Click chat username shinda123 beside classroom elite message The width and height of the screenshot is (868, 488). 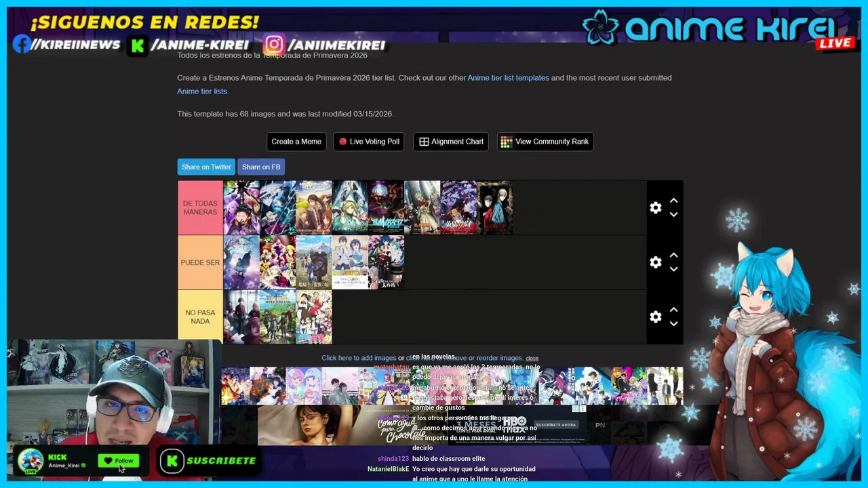pyautogui.click(x=393, y=459)
